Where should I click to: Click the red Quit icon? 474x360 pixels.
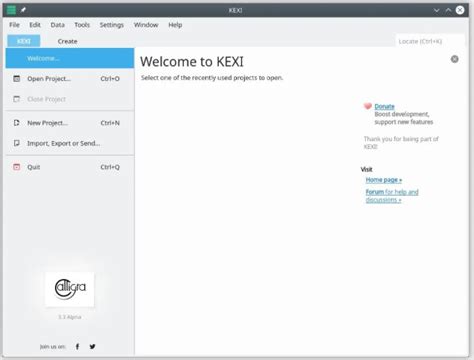[16, 167]
